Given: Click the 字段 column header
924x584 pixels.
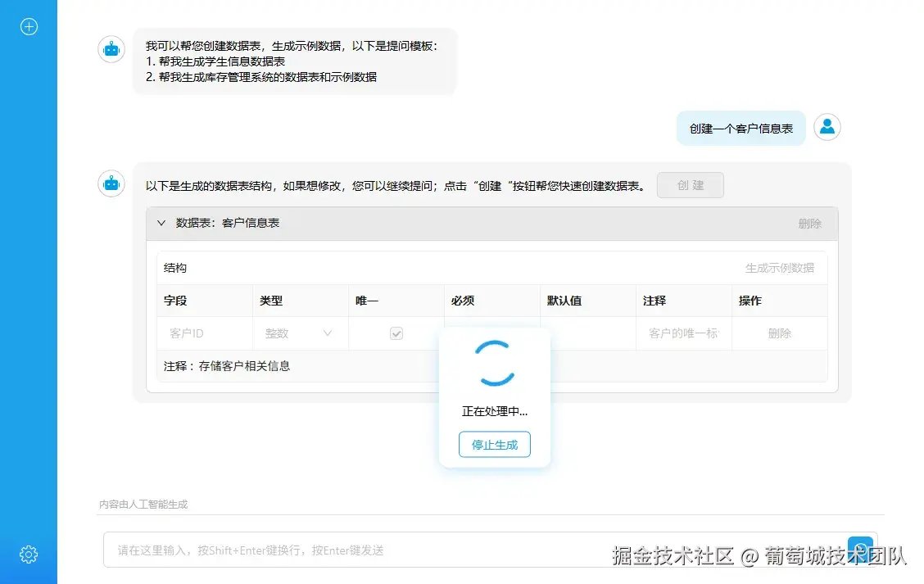Looking at the screenshot, I should click(x=175, y=301).
